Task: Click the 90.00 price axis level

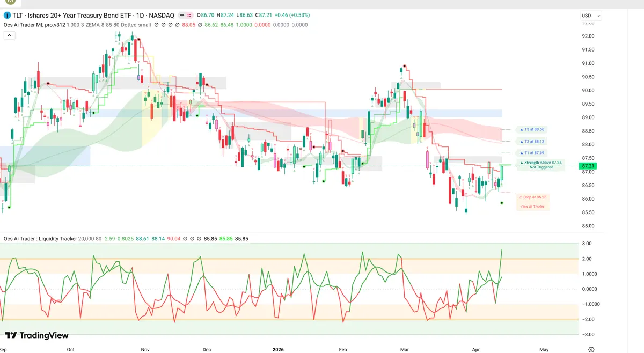Action: [588, 90]
